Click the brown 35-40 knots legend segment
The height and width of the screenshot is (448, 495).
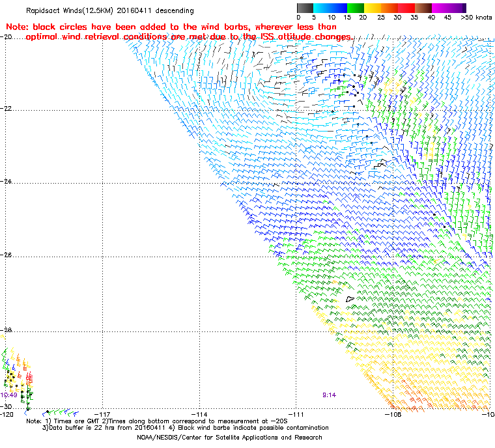pos(423,8)
